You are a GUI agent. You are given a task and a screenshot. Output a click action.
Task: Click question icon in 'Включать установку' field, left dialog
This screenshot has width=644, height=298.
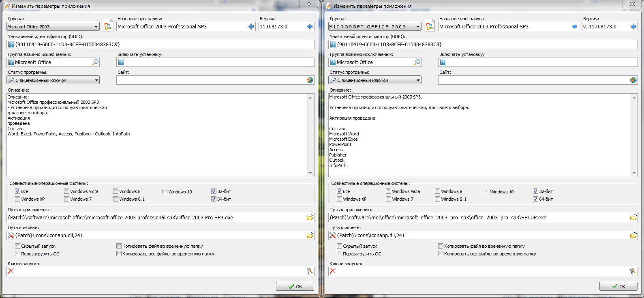click(121, 62)
